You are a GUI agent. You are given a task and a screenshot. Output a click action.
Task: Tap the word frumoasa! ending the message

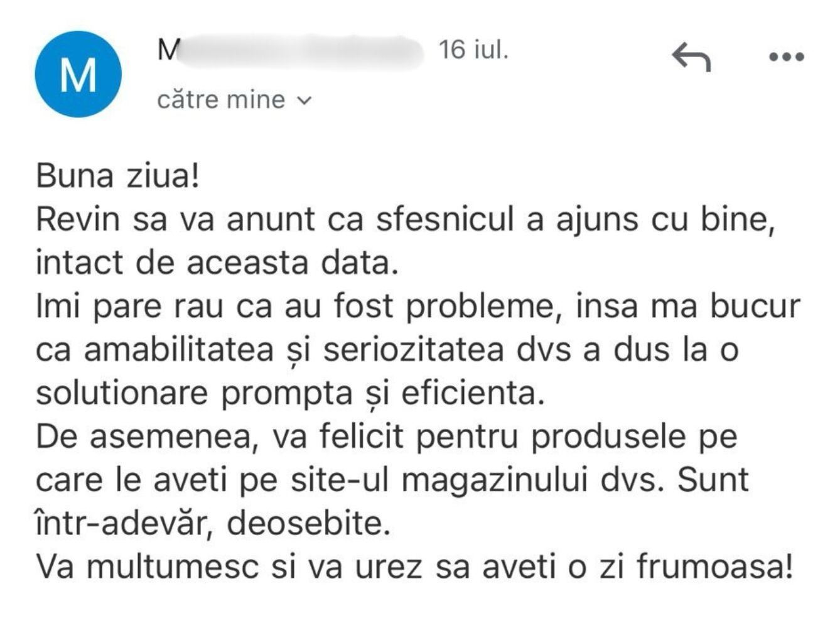click(714, 567)
